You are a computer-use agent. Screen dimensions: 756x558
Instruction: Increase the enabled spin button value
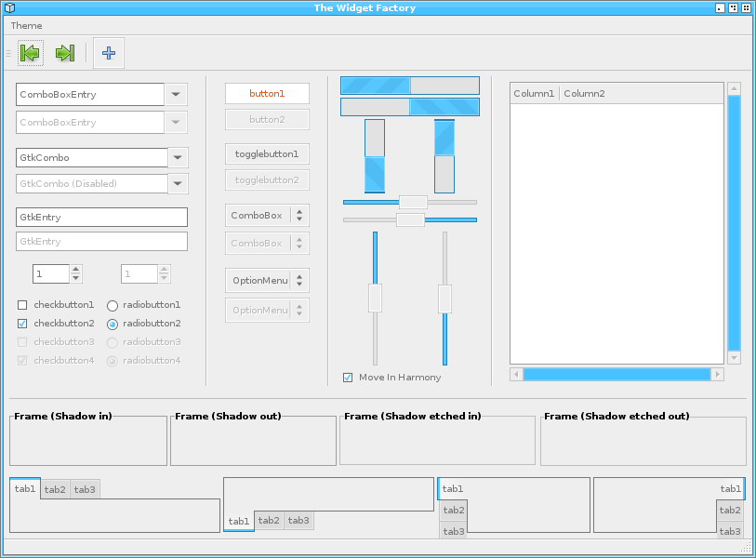pos(75,270)
